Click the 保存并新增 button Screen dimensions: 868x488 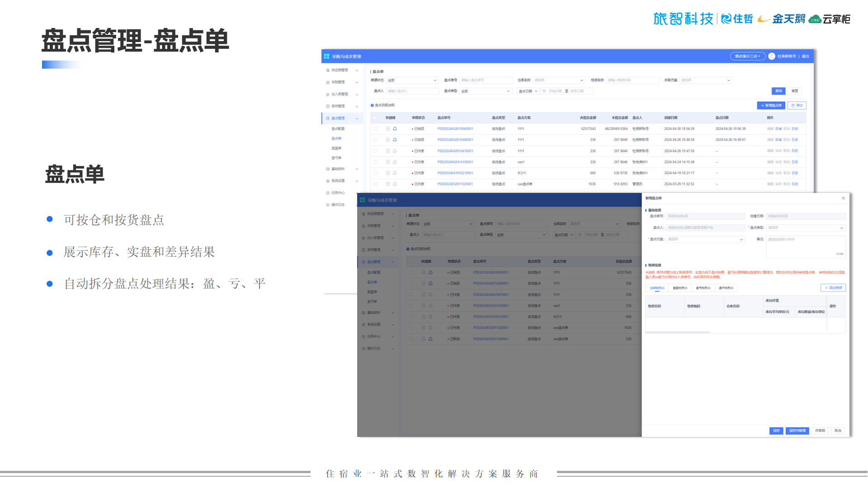point(797,431)
